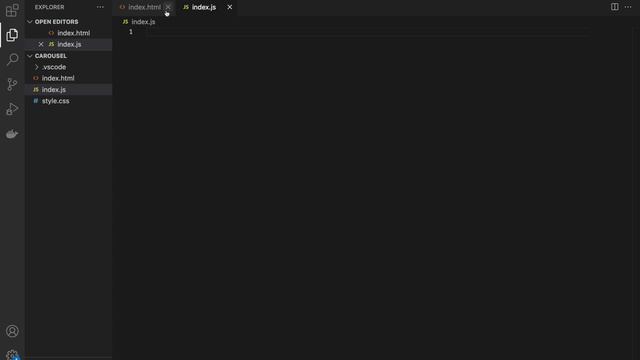Click line number 1 gutter
The height and width of the screenshot is (360, 640).
tap(131, 32)
